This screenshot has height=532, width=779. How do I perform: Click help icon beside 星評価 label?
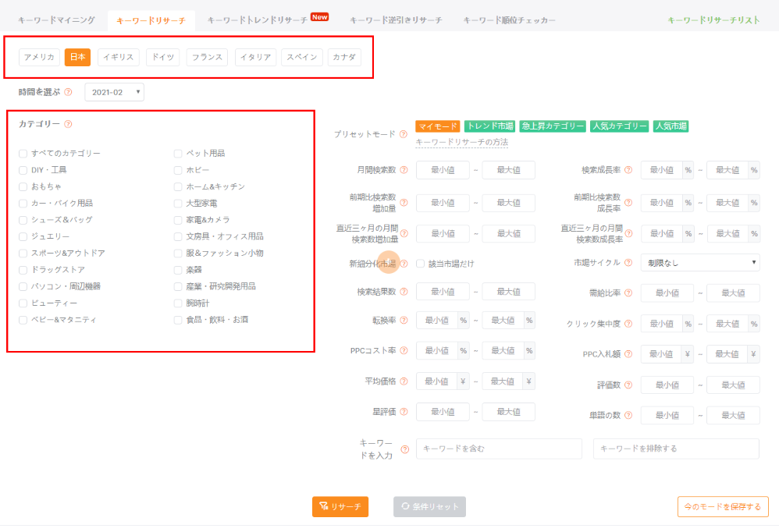(x=404, y=412)
